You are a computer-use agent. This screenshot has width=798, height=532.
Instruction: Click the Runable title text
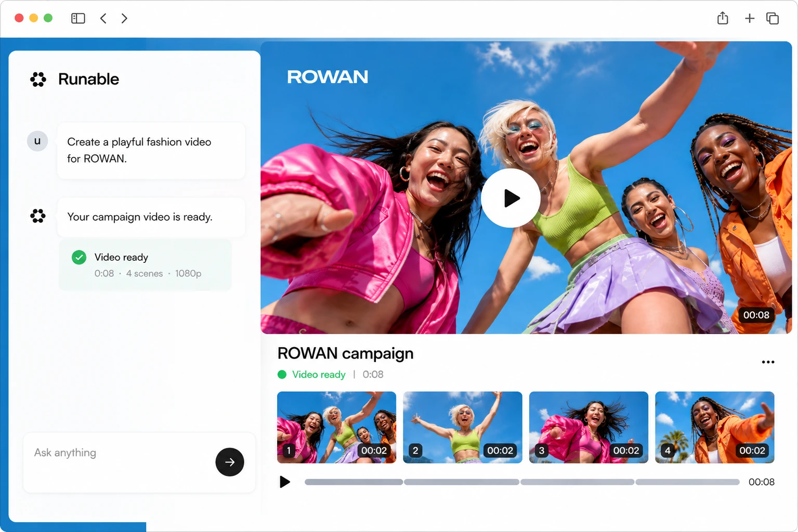click(89, 79)
